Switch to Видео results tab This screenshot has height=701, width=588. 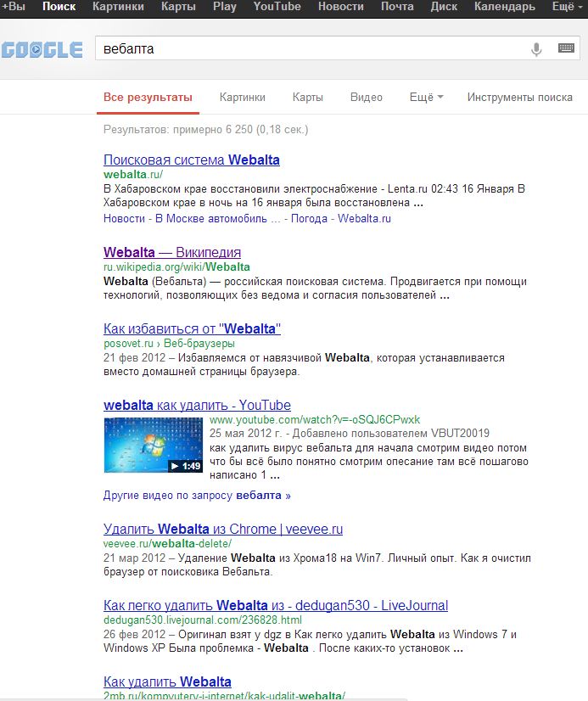(366, 98)
